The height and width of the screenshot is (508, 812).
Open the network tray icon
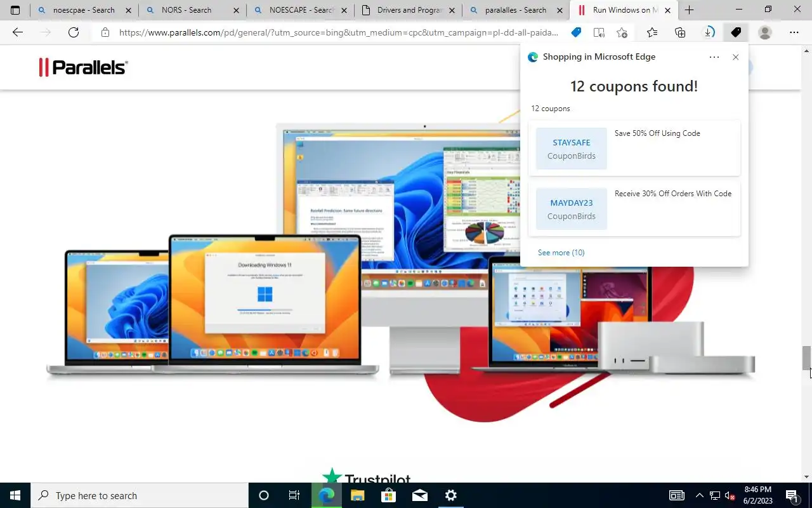coord(714,495)
